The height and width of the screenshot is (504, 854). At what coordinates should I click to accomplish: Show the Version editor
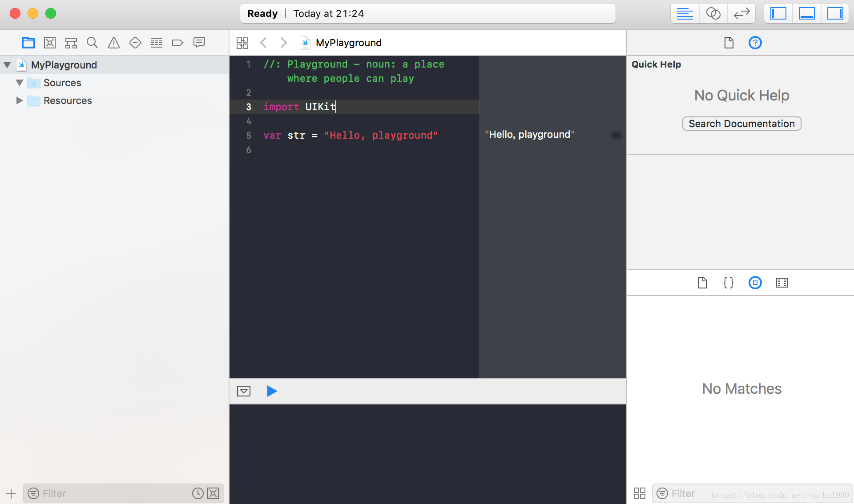click(741, 14)
